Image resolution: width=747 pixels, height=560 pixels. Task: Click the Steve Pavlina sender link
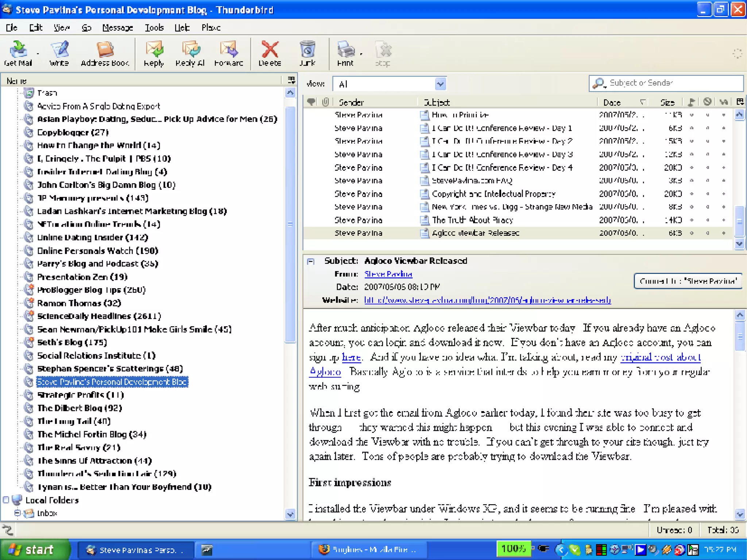coord(388,274)
